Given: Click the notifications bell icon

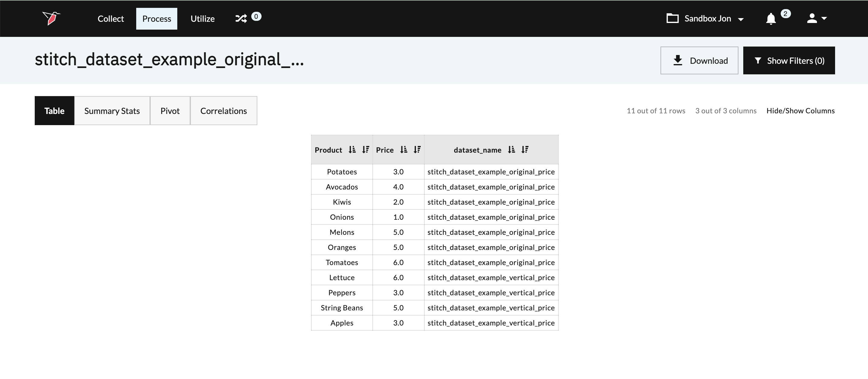Looking at the screenshot, I should [771, 18].
